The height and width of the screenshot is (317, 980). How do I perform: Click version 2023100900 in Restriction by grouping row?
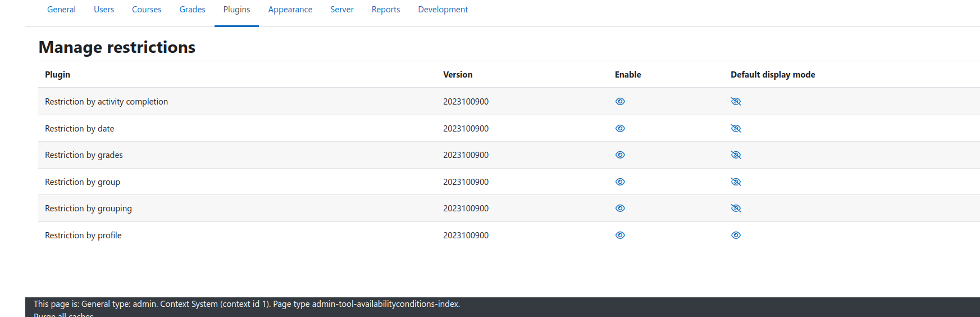466,209
